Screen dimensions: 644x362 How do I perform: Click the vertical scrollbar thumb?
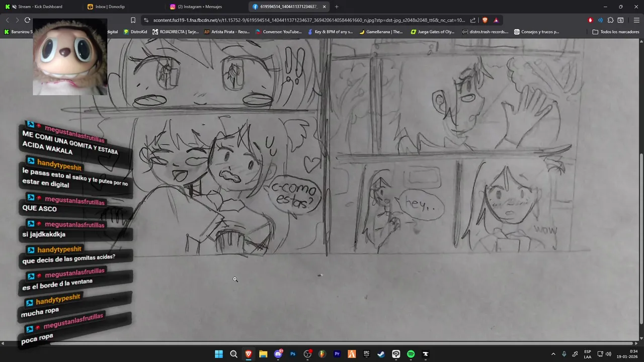point(641,239)
